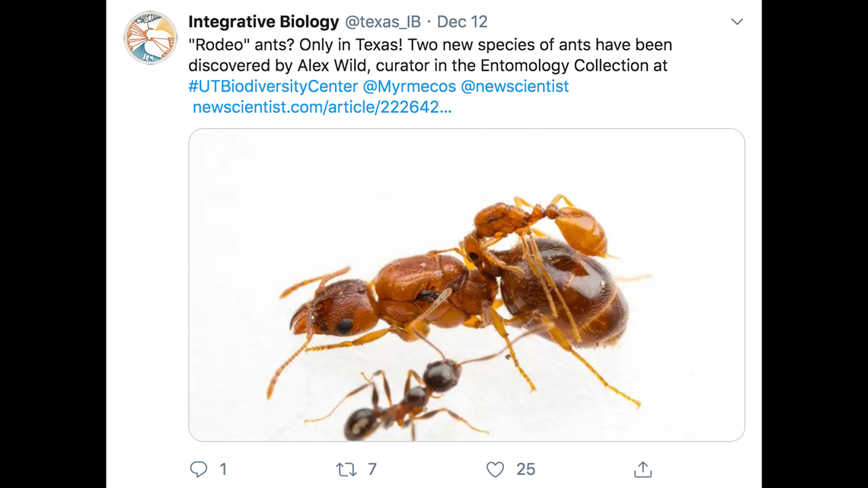
Task: View the rodeo ants photo full size
Action: click(x=467, y=285)
